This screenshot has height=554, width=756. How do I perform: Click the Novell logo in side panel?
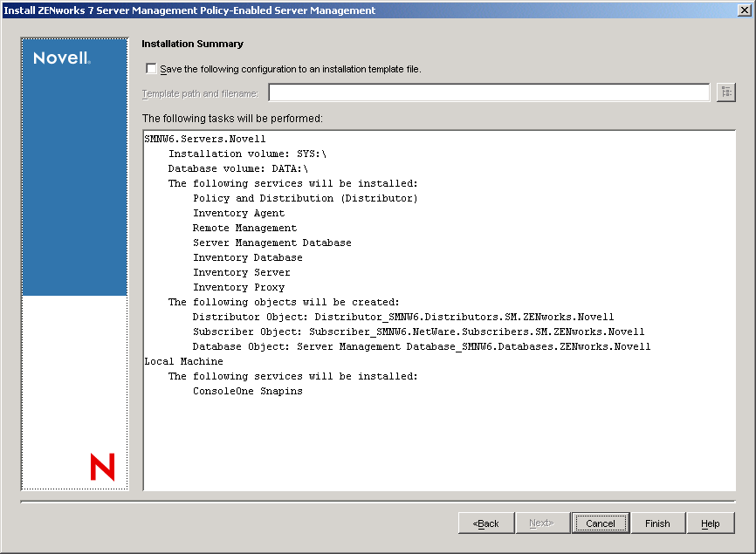point(62,58)
